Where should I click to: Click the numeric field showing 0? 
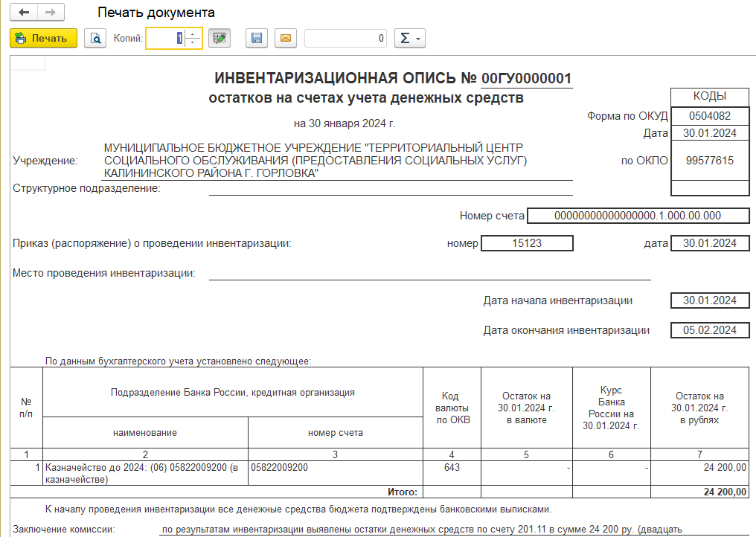coord(346,38)
